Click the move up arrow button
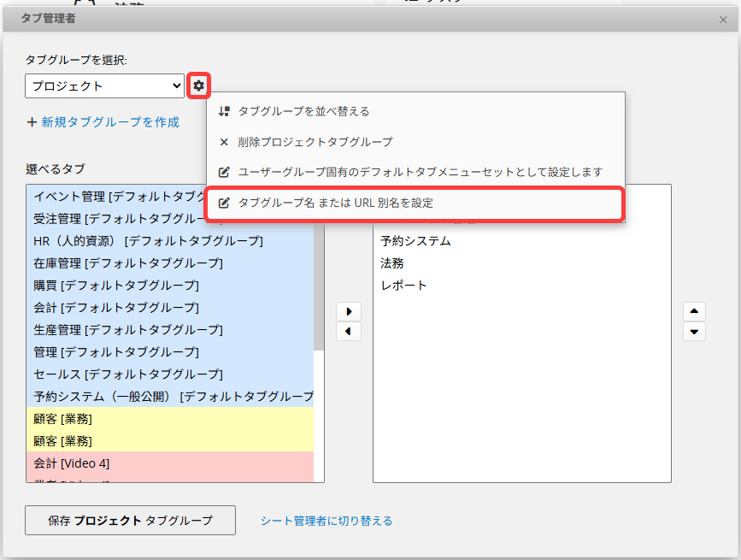 coord(694,311)
